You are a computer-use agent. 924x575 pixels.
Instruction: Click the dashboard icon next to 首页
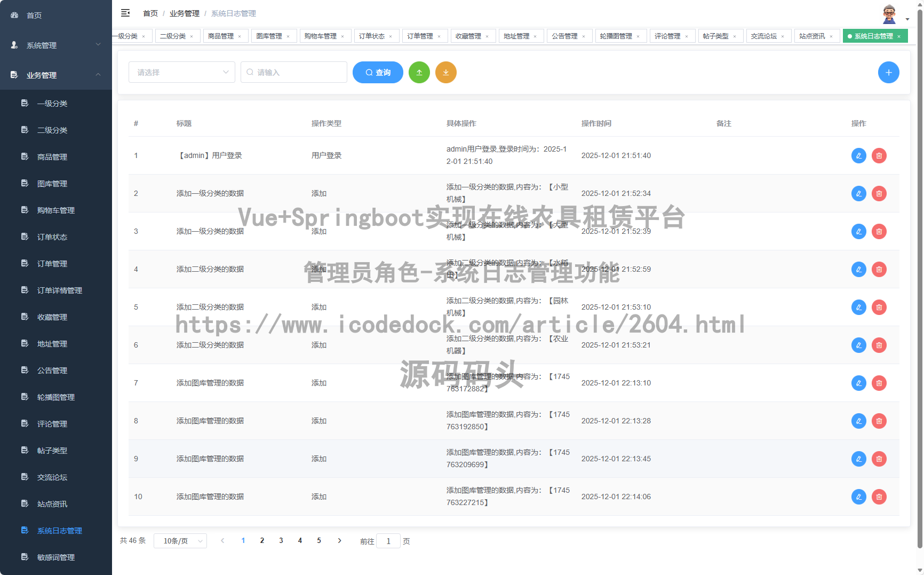tap(14, 15)
